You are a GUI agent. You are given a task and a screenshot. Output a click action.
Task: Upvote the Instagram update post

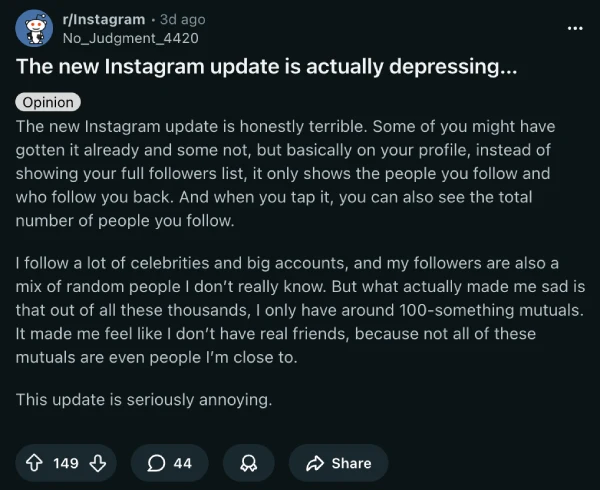pyautogui.click(x=34, y=463)
